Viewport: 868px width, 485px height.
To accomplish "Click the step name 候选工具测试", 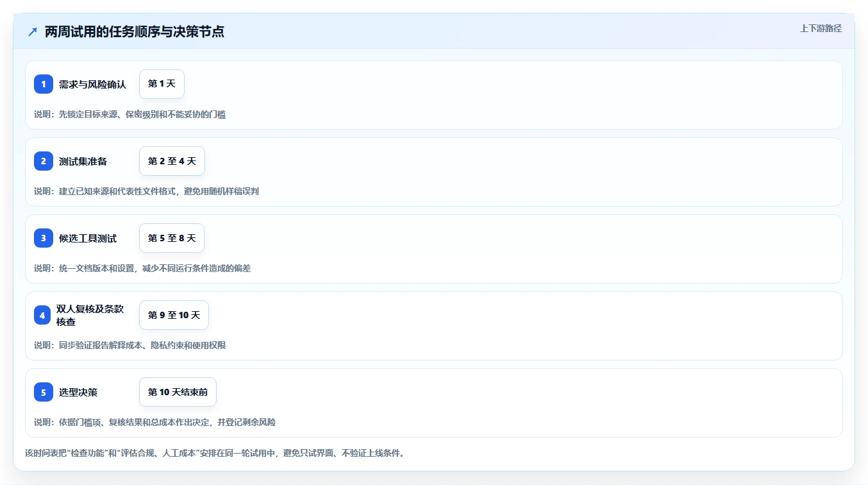I will click(x=88, y=238).
